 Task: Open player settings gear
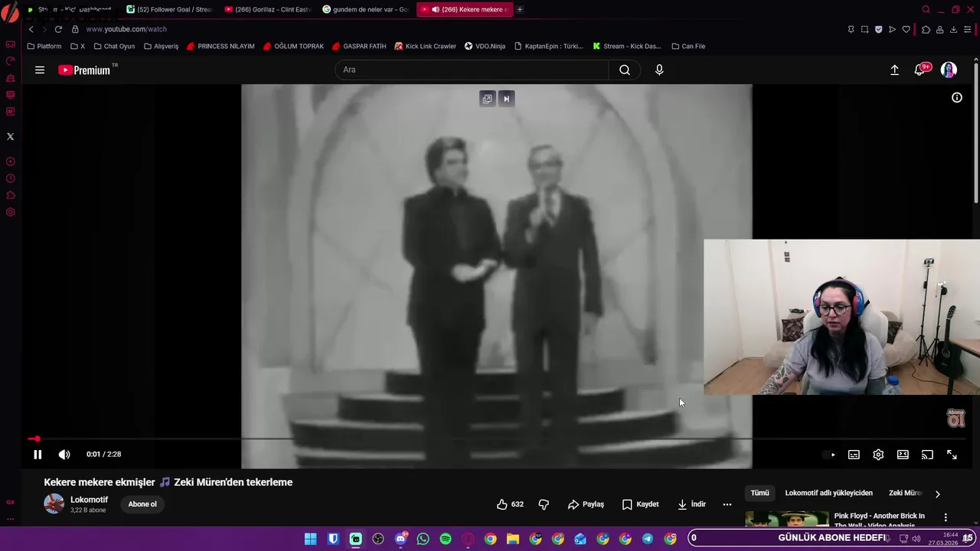[x=878, y=455]
